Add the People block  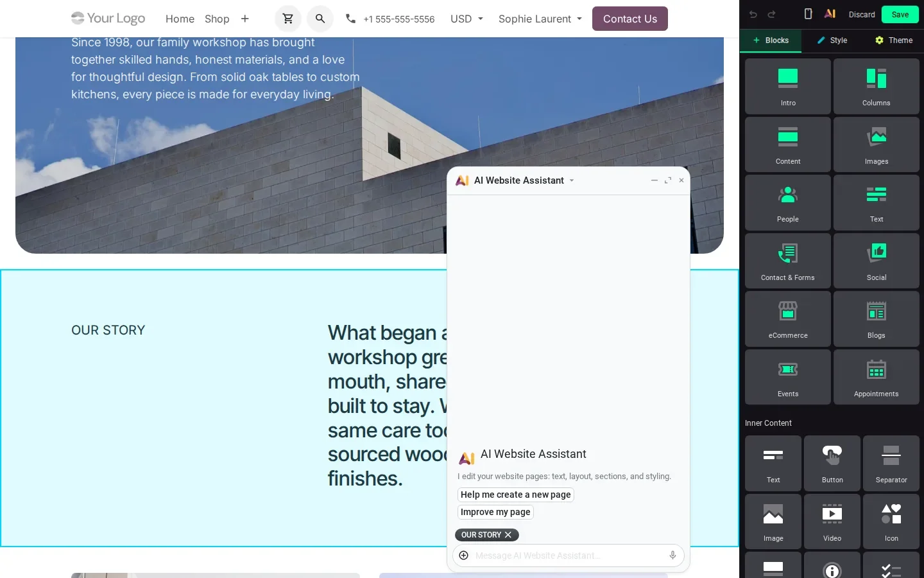[x=788, y=202]
